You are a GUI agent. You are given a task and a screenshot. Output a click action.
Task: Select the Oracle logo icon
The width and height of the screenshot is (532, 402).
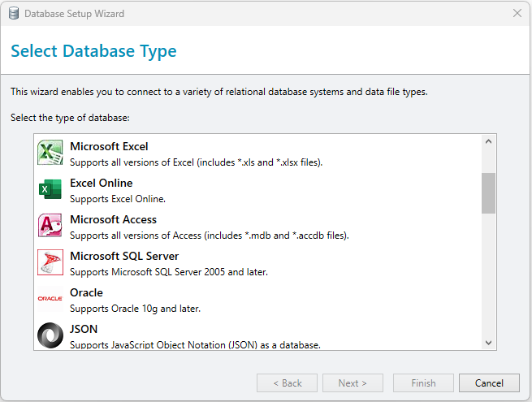click(50, 299)
